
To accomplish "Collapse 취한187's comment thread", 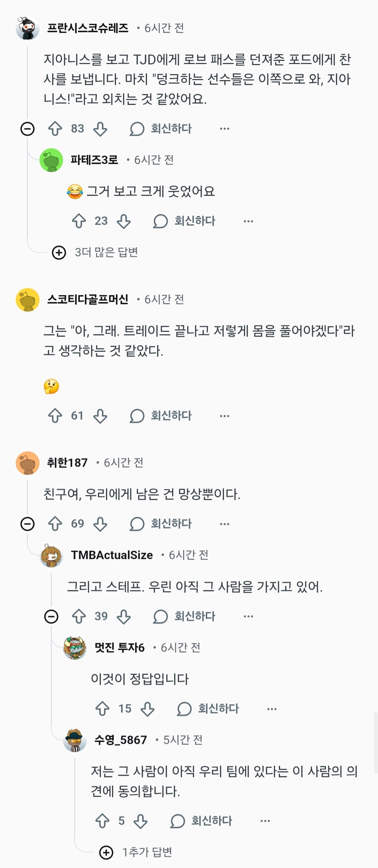I will pos(27,524).
